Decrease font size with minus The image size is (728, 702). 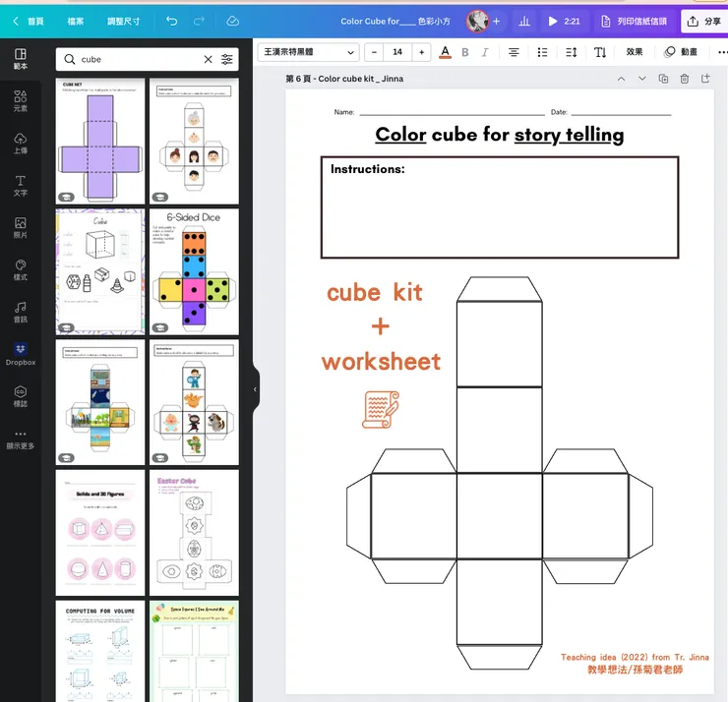point(374,52)
